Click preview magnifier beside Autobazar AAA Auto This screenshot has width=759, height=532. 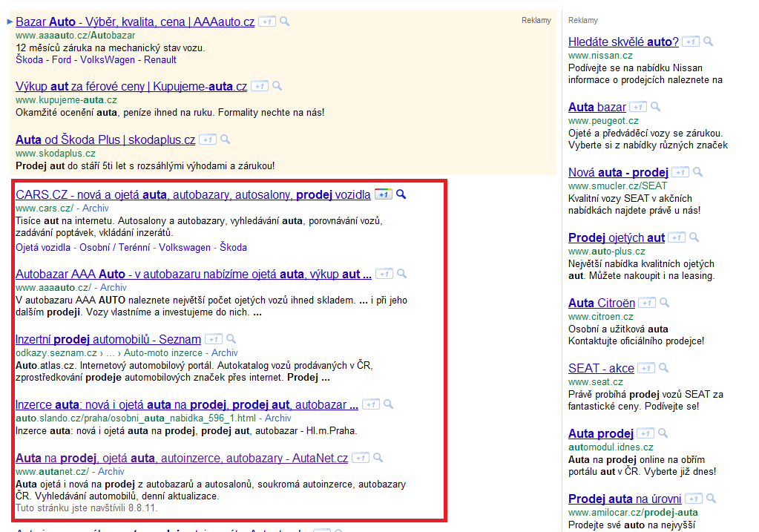402,274
